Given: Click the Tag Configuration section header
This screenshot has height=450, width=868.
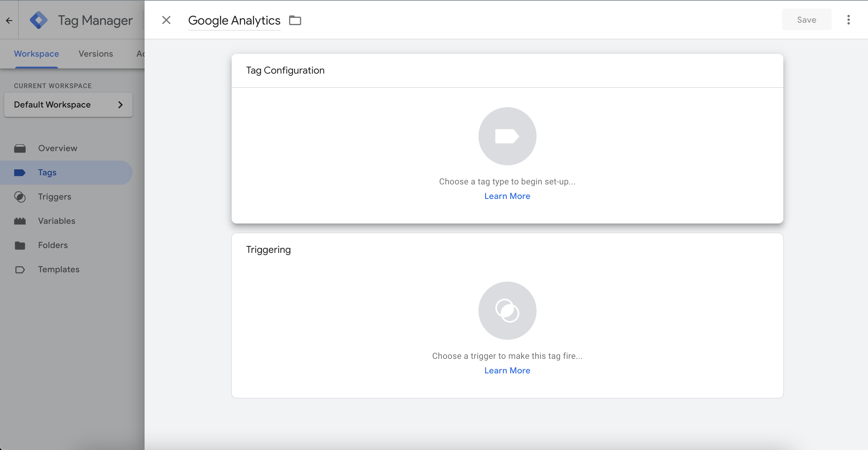Looking at the screenshot, I should point(285,70).
